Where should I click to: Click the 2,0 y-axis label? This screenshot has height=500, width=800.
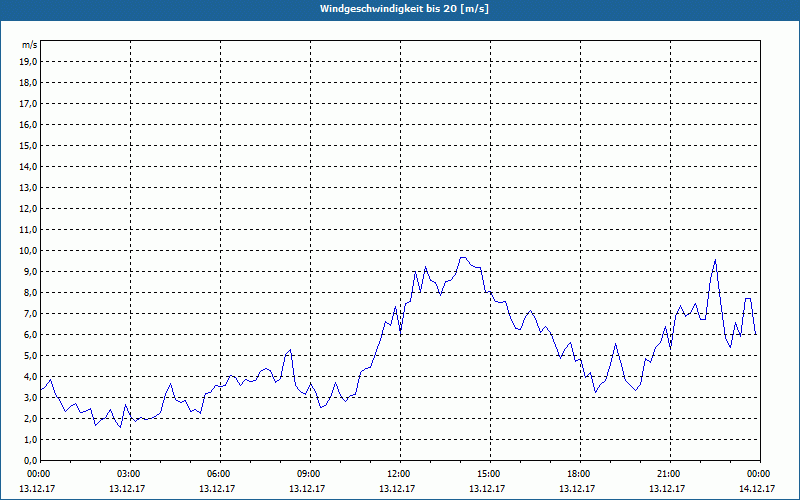tap(30, 418)
